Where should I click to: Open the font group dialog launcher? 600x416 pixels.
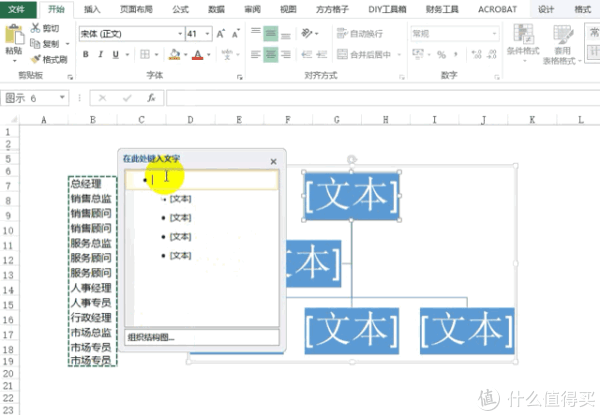[x=240, y=77]
